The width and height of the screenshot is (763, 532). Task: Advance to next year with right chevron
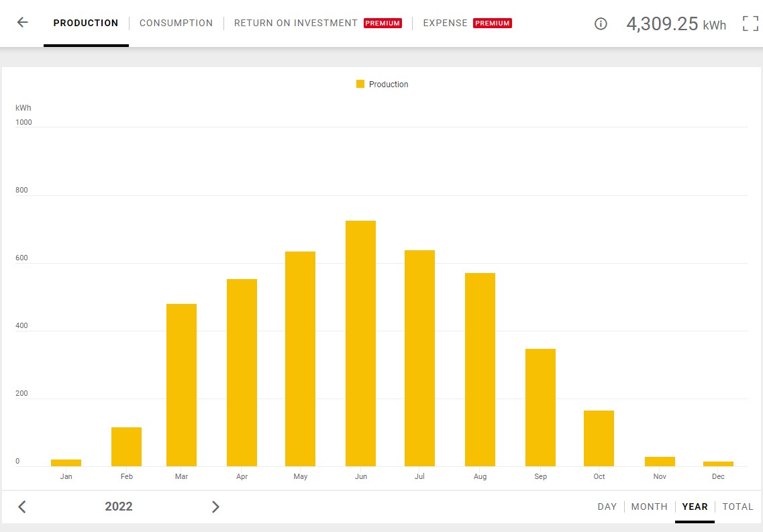[215, 507]
